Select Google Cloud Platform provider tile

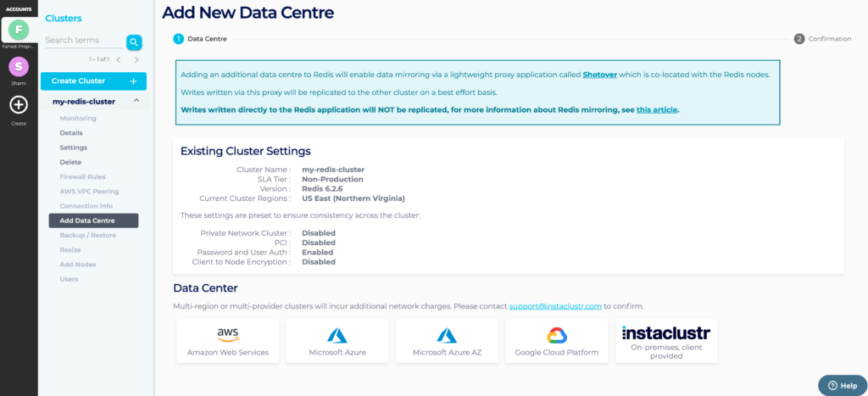556,341
